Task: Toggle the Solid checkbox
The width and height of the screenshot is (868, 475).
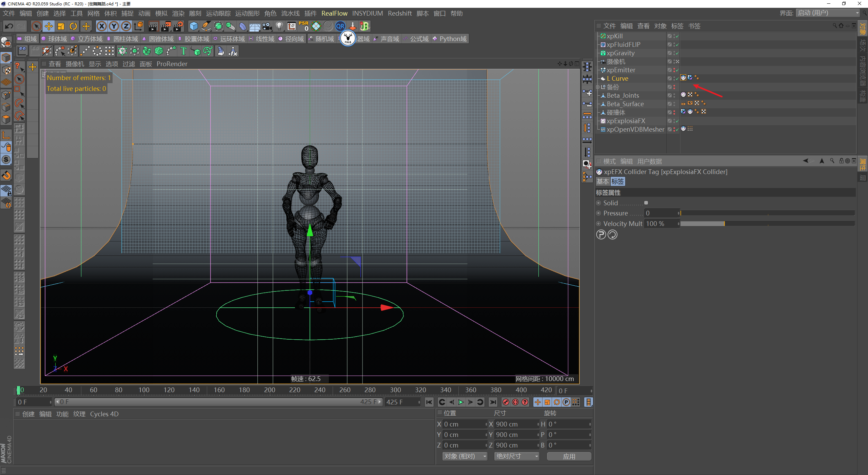Action: [x=646, y=203]
